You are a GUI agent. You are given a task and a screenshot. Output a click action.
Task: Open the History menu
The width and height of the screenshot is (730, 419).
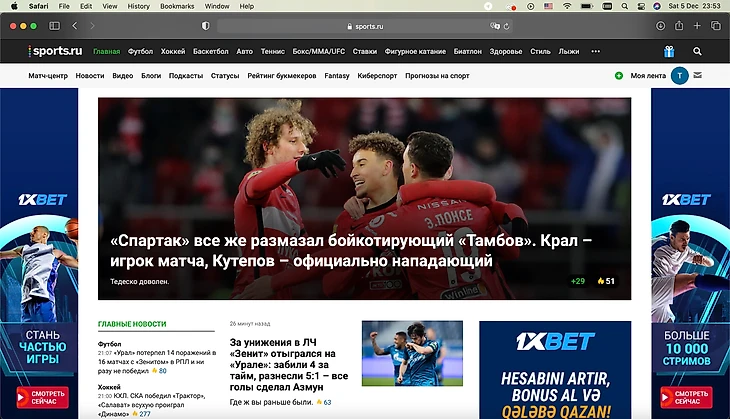pyautogui.click(x=138, y=6)
